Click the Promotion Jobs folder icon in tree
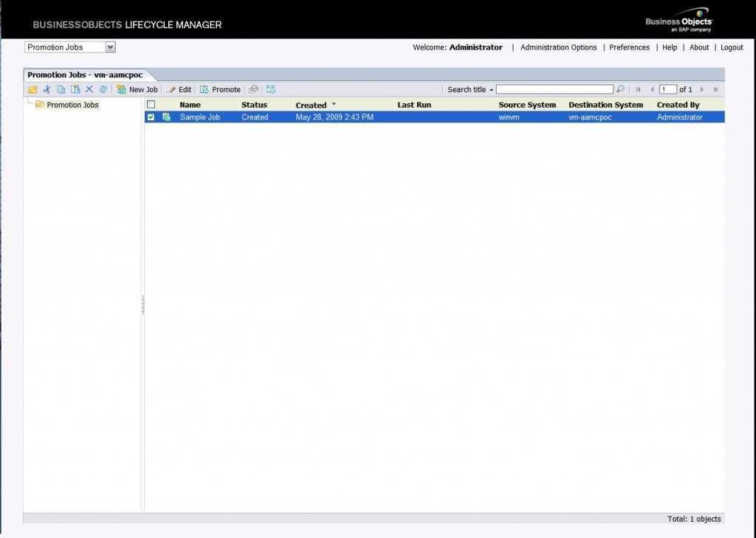The image size is (756, 538). pos(40,104)
